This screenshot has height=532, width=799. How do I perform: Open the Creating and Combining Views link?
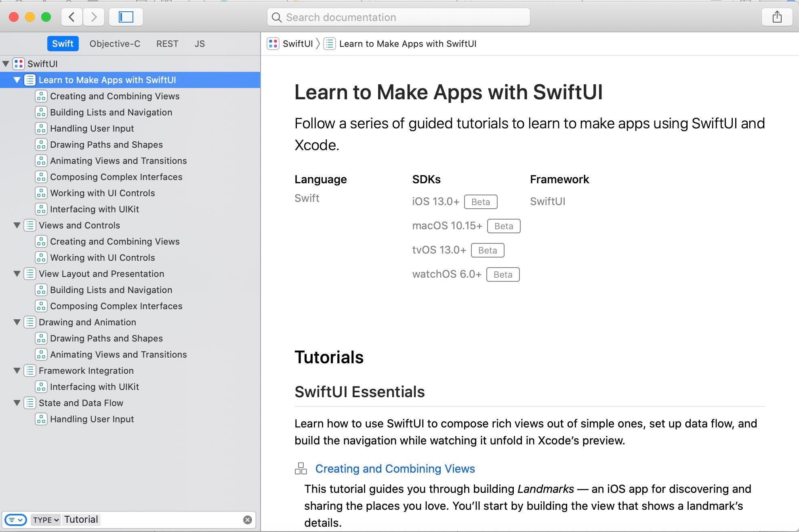coord(395,469)
